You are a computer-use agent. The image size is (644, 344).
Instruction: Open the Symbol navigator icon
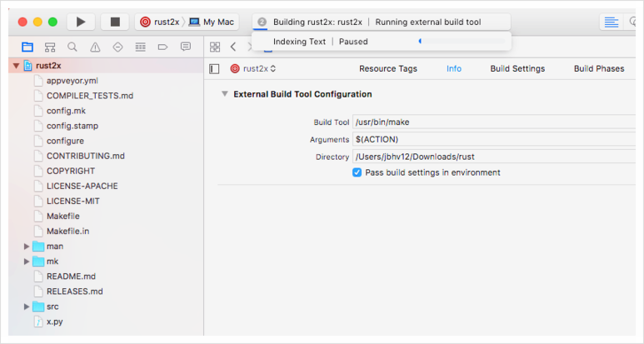pos(50,47)
